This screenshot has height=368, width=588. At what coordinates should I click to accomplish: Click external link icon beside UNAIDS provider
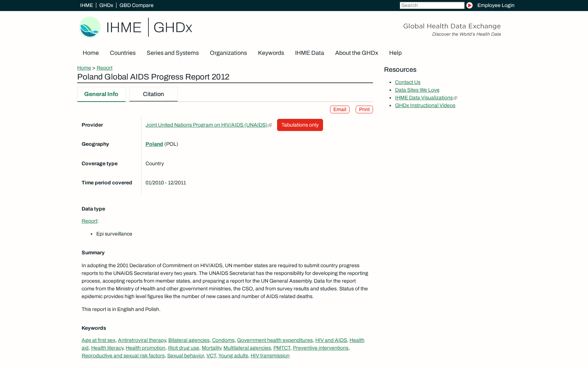(x=270, y=125)
